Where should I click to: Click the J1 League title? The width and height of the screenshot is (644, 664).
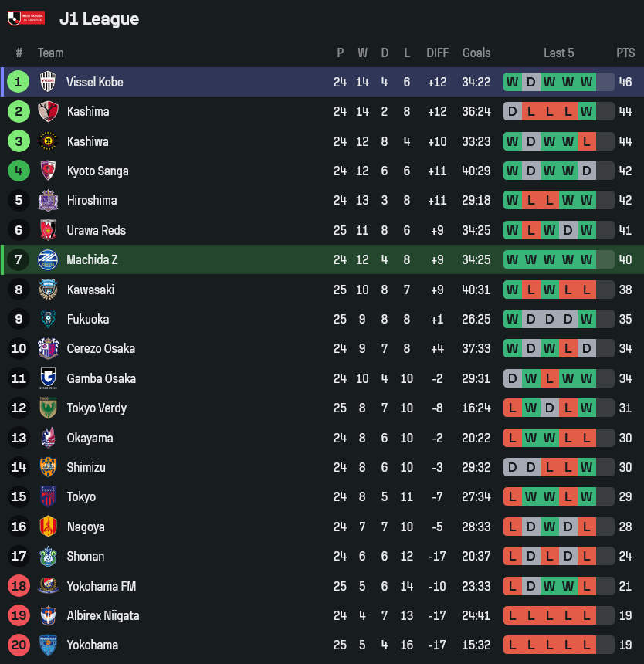click(x=99, y=19)
